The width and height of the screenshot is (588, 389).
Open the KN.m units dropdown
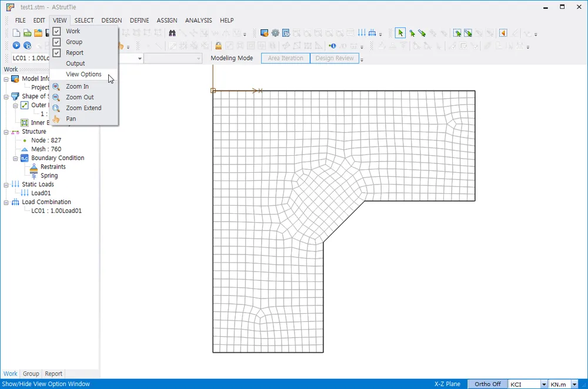(574, 384)
